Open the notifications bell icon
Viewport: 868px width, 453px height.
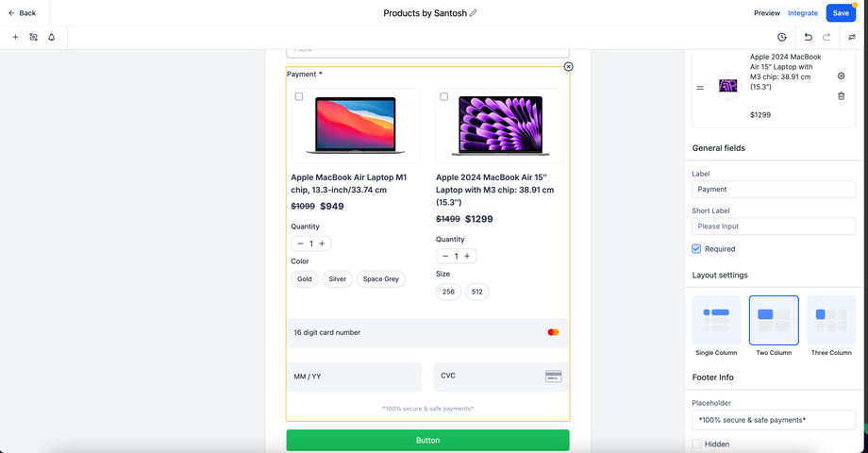[x=51, y=37]
